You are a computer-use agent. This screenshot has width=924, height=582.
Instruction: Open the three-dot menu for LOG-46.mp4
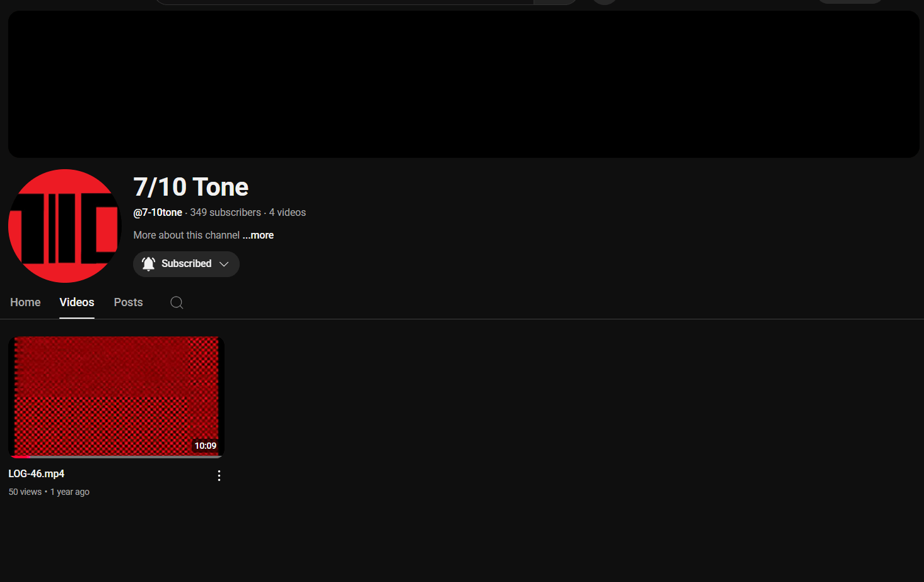219,476
